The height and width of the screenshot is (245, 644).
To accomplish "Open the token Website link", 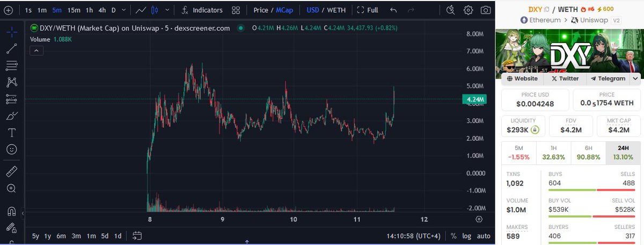I will (521, 78).
